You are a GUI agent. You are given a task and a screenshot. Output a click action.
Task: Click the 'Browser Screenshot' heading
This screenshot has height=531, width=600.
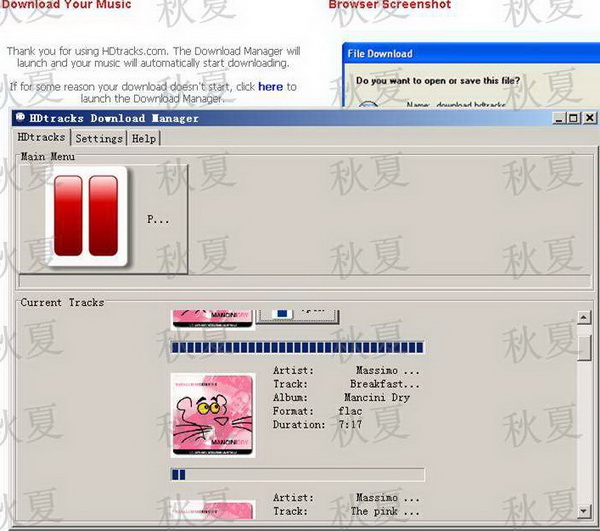coord(390,5)
